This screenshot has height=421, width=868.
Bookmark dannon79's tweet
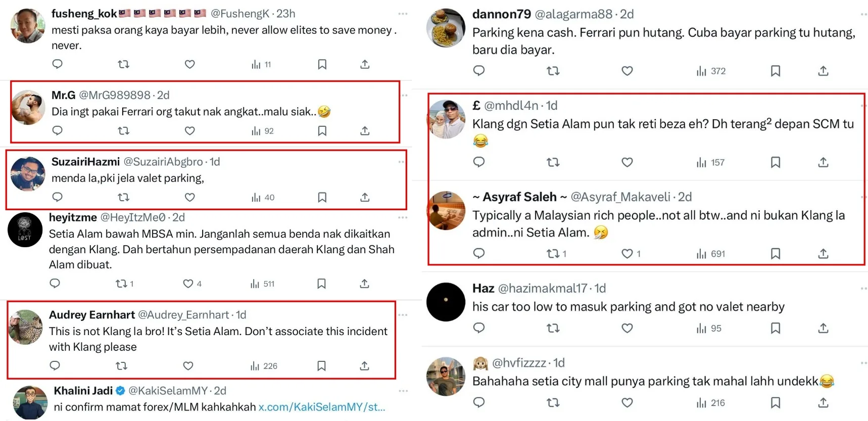[x=776, y=71]
